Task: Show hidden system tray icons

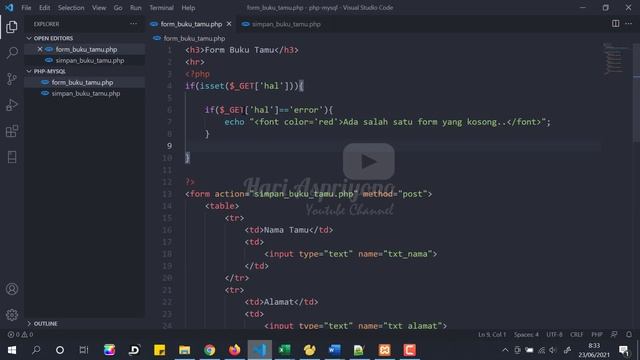Action: pyautogui.click(x=505, y=350)
